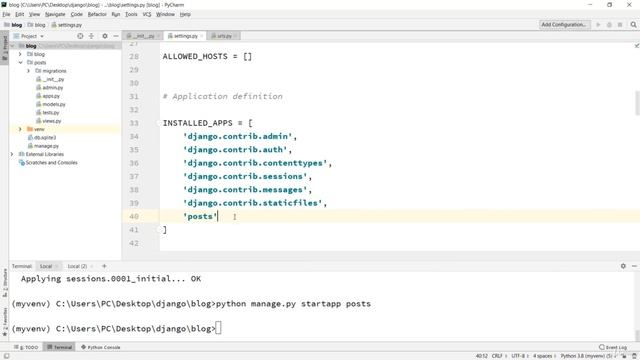Viewport: 640px width, 360px height.
Task: Click the editor vertical scrollbar thumb
Action: pos(637,103)
